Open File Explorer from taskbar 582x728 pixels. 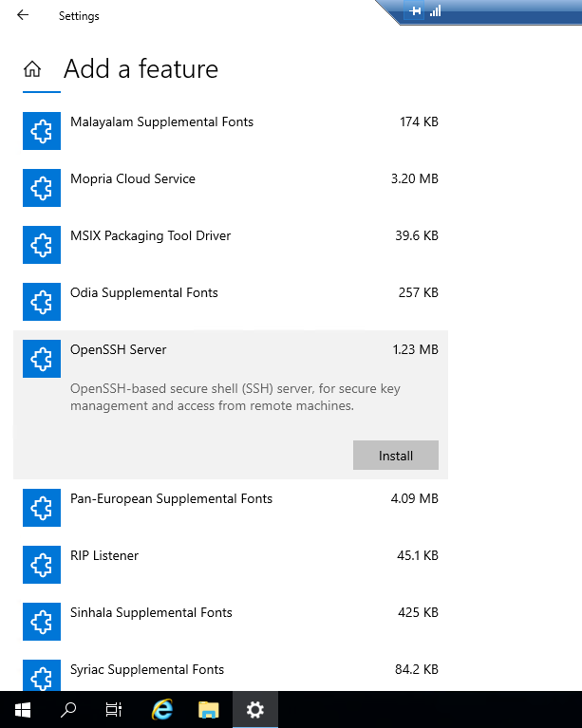tap(209, 709)
